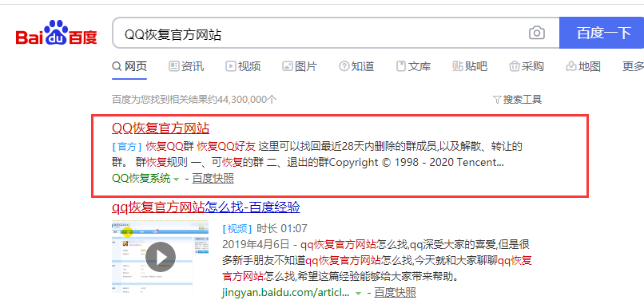Viewport: 644px width, 308px height.
Task: Open qq恢复官方网站怎么找-百度经验 result link
Action: pyautogui.click(x=206, y=207)
